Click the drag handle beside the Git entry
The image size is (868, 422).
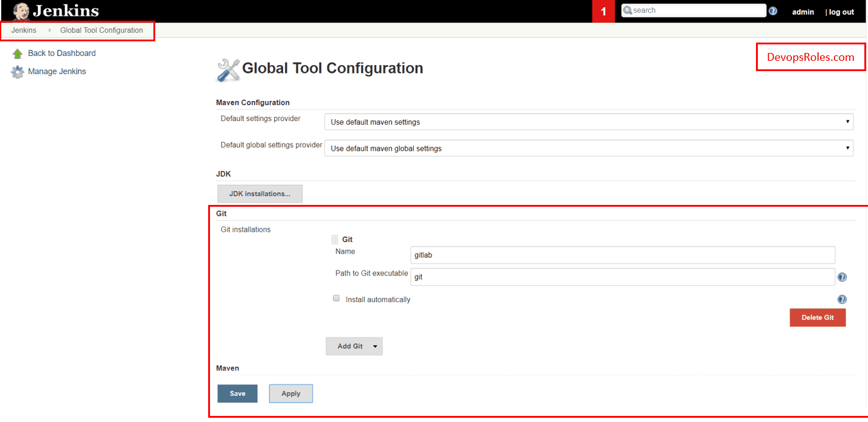point(334,238)
